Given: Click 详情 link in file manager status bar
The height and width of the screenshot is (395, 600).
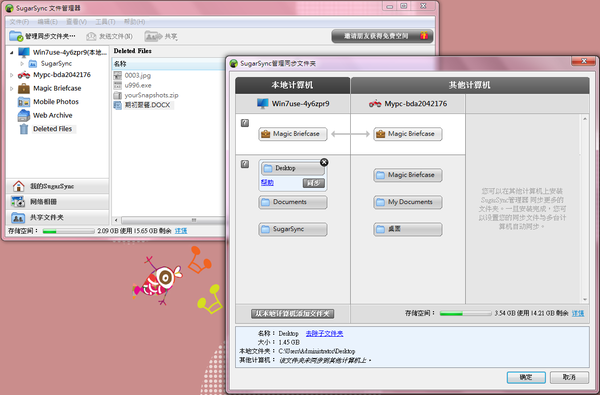Looking at the screenshot, I should [x=181, y=231].
